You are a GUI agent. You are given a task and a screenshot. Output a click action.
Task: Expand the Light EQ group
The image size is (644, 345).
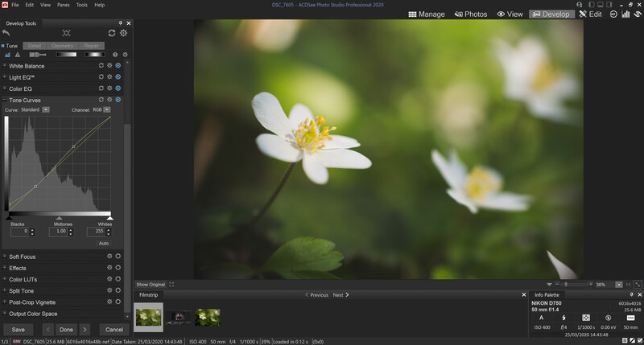coord(5,77)
